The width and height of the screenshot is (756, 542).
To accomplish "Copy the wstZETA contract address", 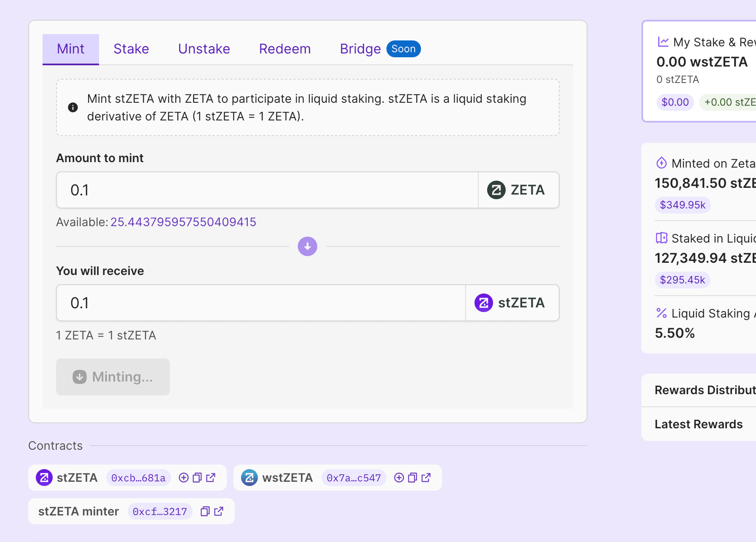I will [x=413, y=478].
